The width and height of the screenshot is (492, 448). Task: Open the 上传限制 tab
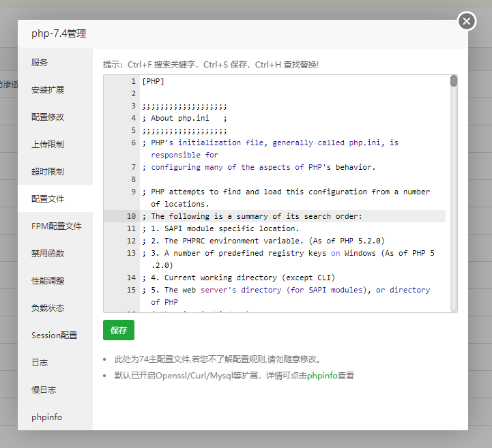click(55, 144)
